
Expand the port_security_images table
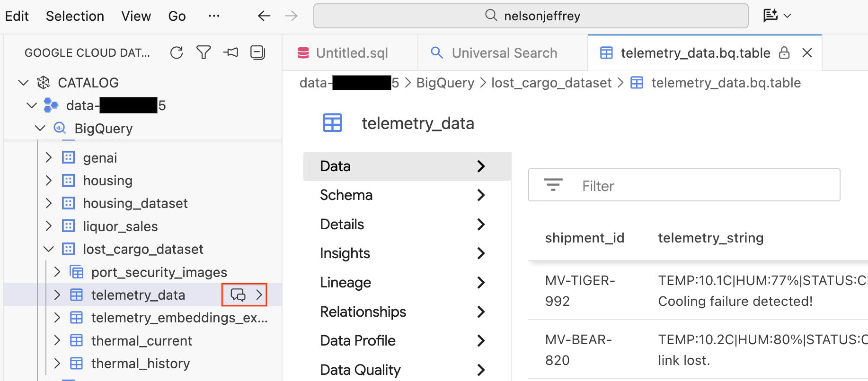coord(57,272)
